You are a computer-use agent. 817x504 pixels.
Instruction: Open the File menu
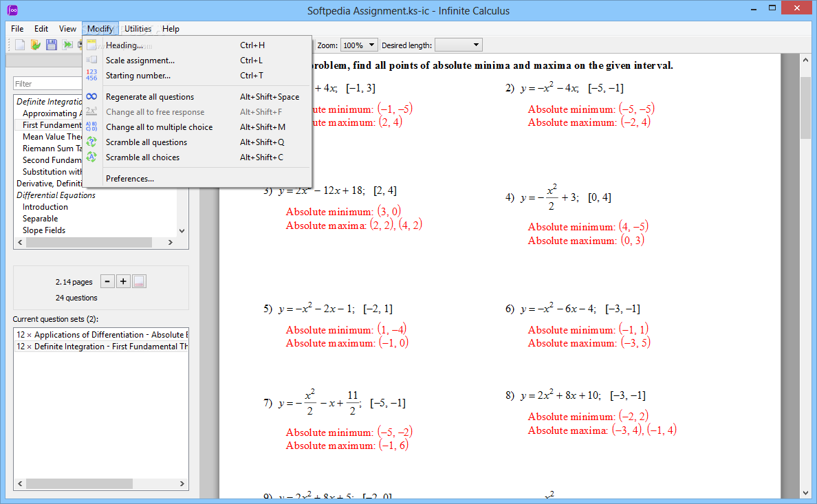point(17,29)
